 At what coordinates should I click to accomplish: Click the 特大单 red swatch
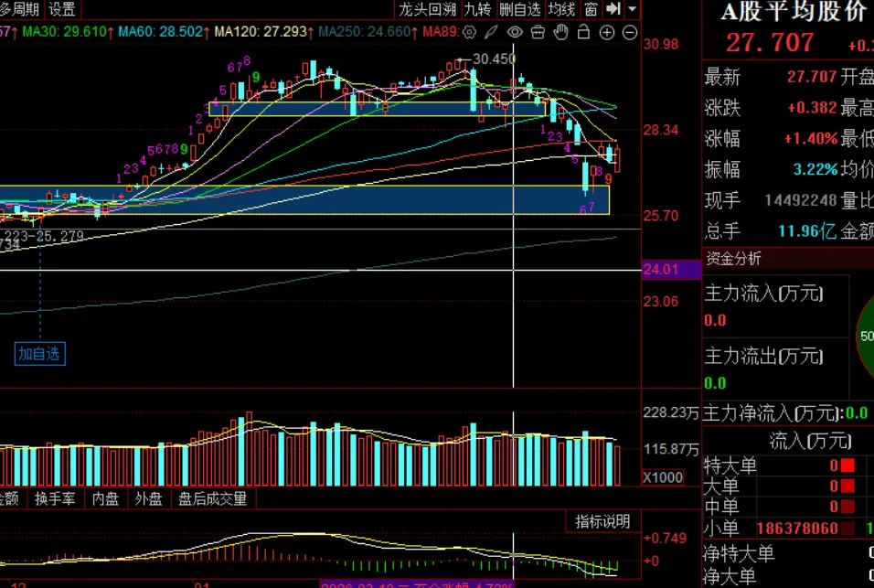click(x=847, y=465)
